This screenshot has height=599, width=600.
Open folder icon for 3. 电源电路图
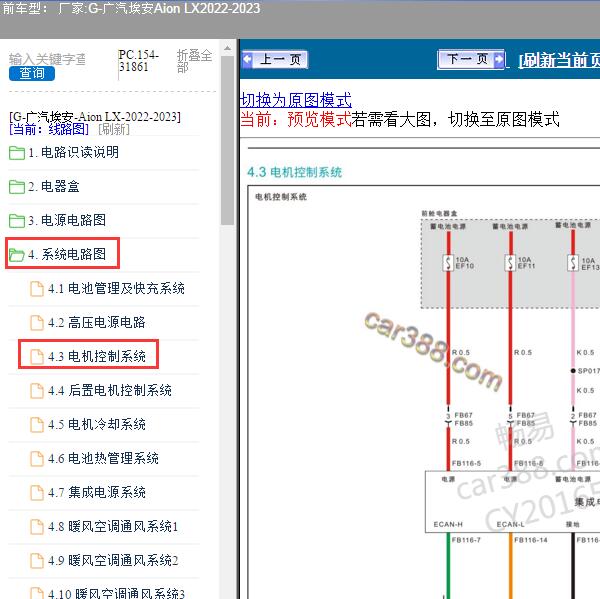coord(17,220)
